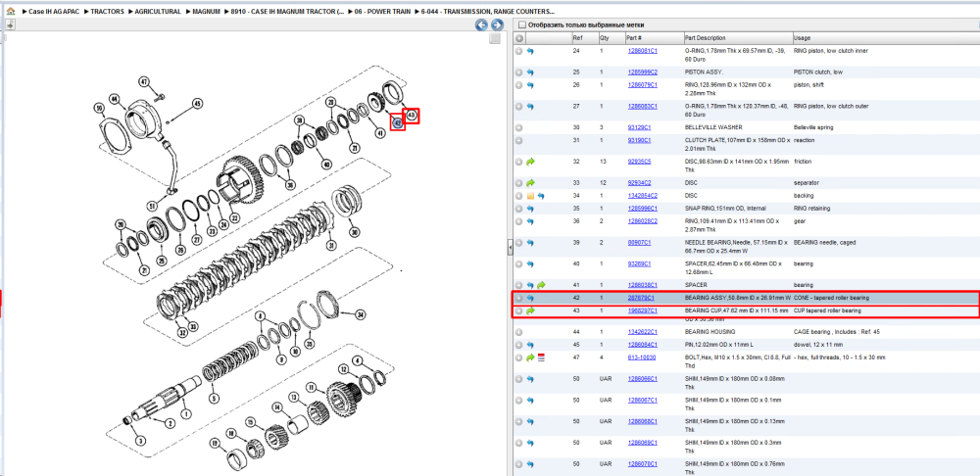Sort the list by the Qty column header
The width and height of the screenshot is (980, 476).
[605, 38]
